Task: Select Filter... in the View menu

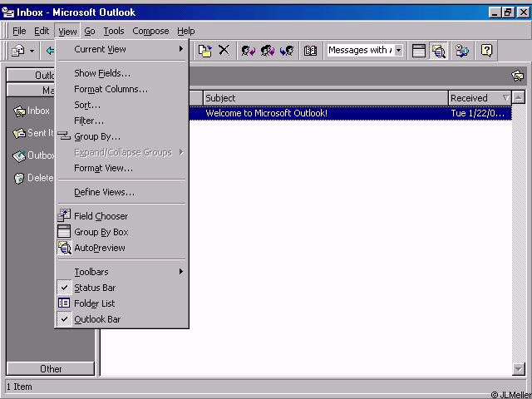Action: point(122,121)
